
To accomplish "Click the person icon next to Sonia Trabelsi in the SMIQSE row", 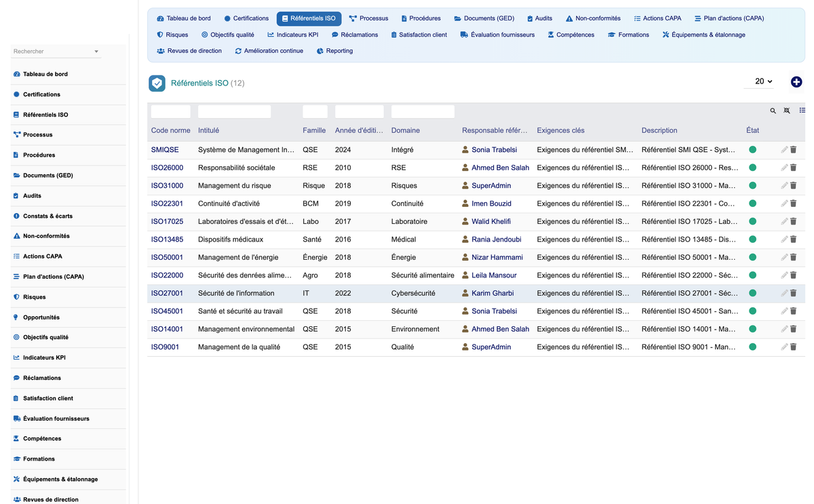I will [x=465, y=150].
